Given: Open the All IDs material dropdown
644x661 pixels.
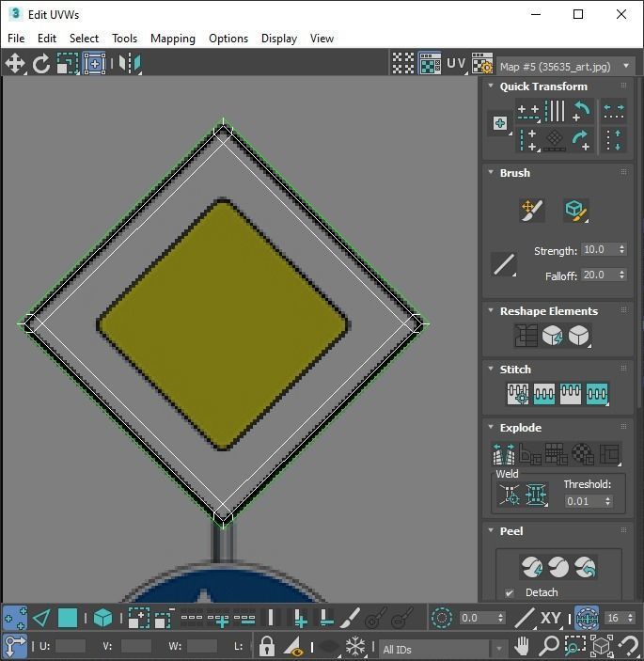Looking at the screenshot, I should point(443,649).
